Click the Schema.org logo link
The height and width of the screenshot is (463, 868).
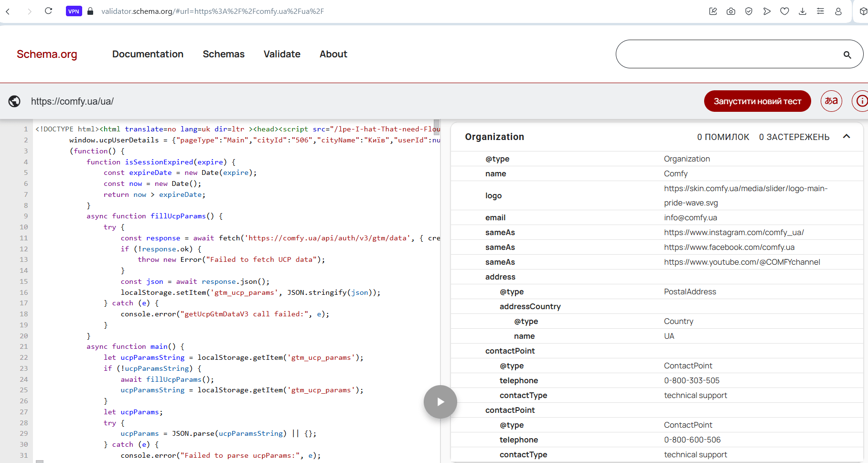point(47,54)
